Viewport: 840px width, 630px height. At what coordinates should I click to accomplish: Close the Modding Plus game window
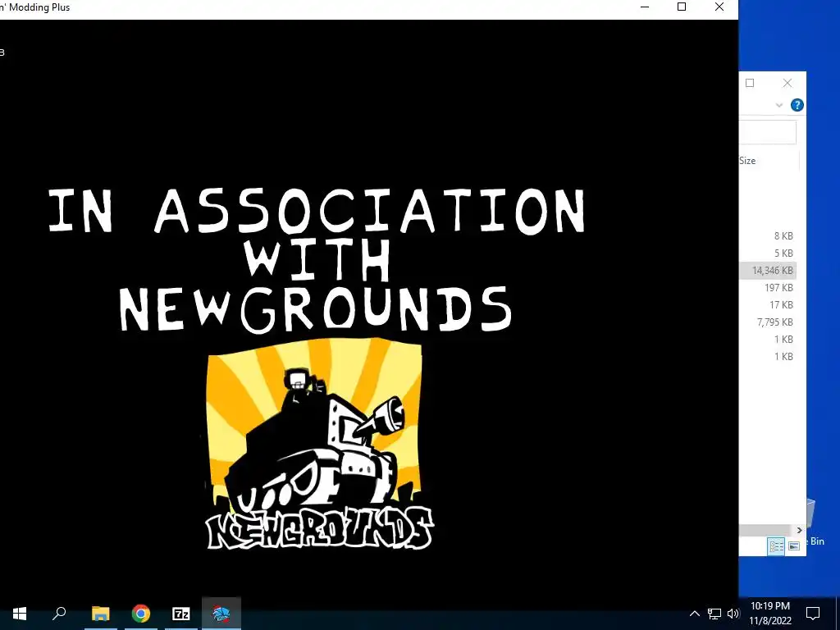[719, 7]
